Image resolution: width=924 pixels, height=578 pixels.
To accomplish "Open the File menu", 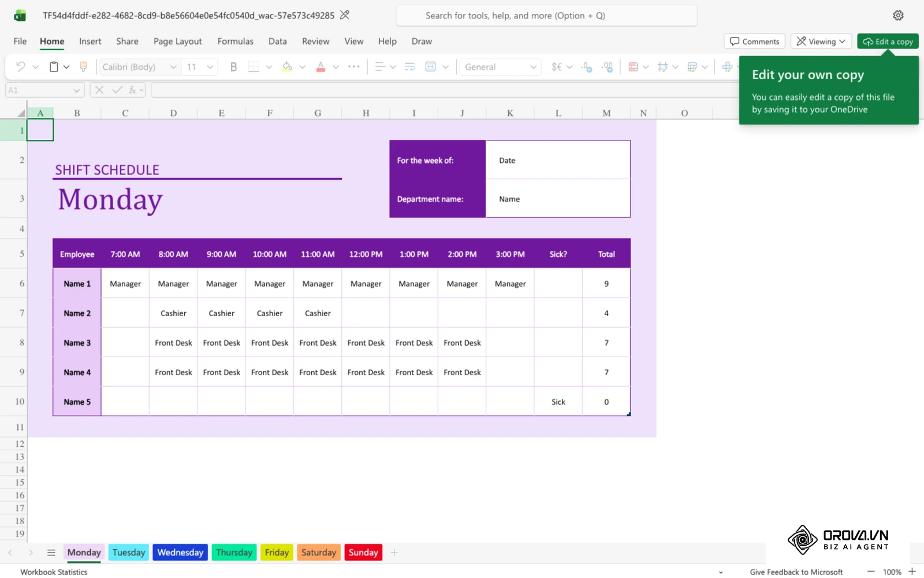I will coord(20,42).
